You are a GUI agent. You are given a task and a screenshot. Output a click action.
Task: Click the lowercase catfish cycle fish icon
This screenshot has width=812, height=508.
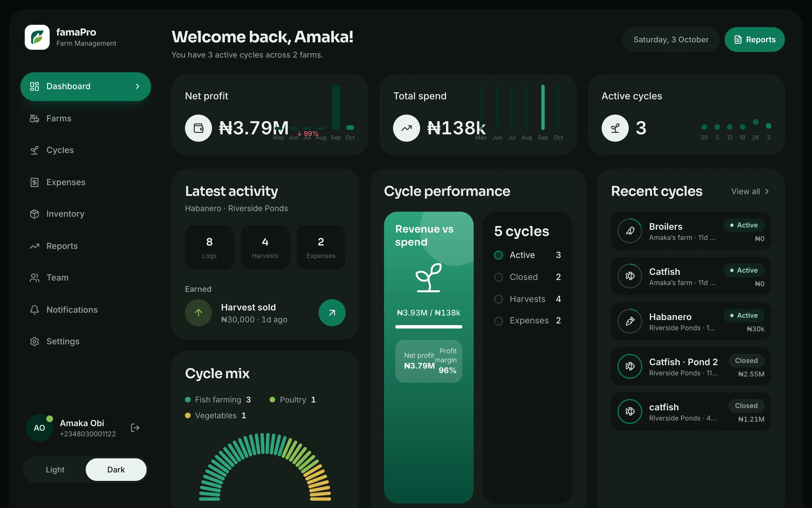(x=630, y=411)
